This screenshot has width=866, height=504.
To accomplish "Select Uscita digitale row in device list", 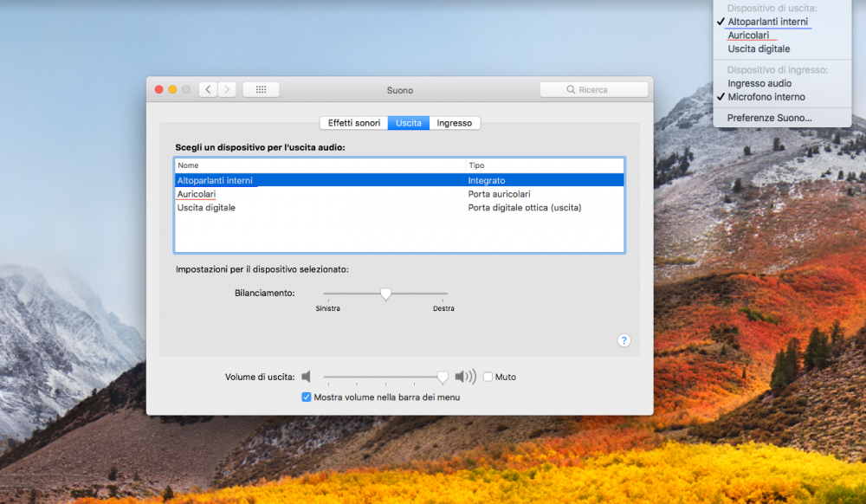I will click(399, 208).
